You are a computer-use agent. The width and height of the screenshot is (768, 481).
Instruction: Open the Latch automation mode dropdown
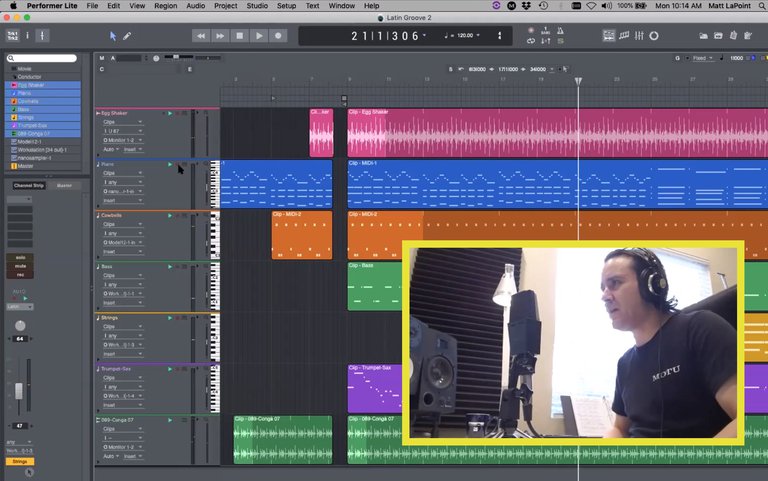pos(20,307)
